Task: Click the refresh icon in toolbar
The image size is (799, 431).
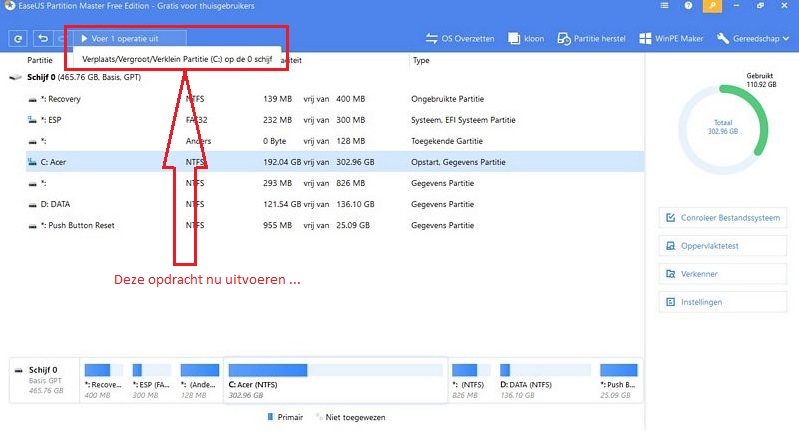Action: (18, 39)
